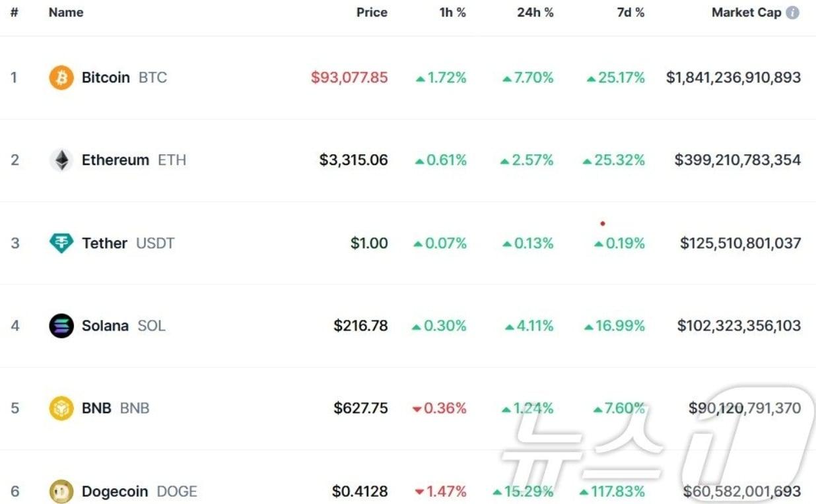Sort by the 7d % column header
Image resolution: width=816 pixels, height=504 pixels.
point(630,13)
